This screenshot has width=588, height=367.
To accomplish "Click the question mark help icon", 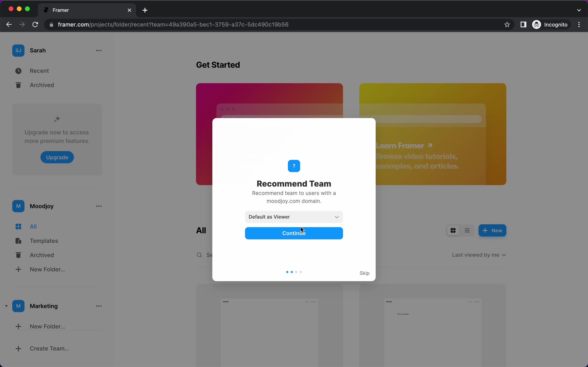I will click(x=294, y=166).
